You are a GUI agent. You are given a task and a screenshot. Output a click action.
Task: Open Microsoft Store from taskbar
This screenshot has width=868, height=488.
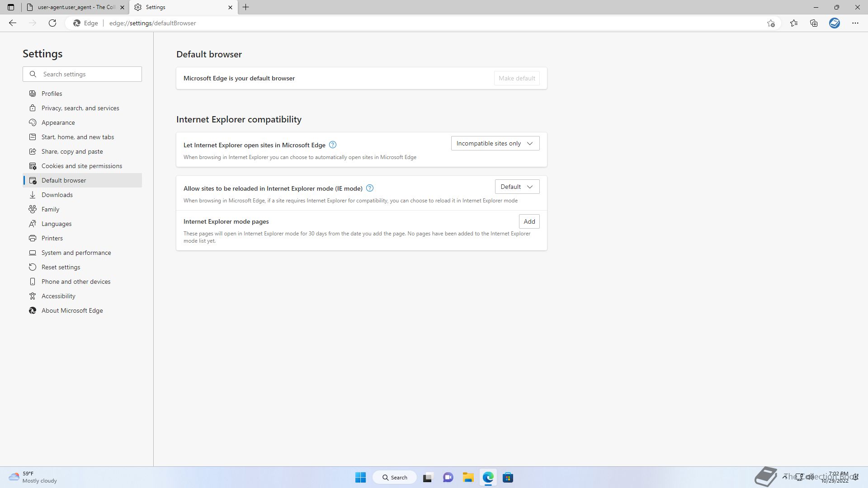(x=508, y=477)
